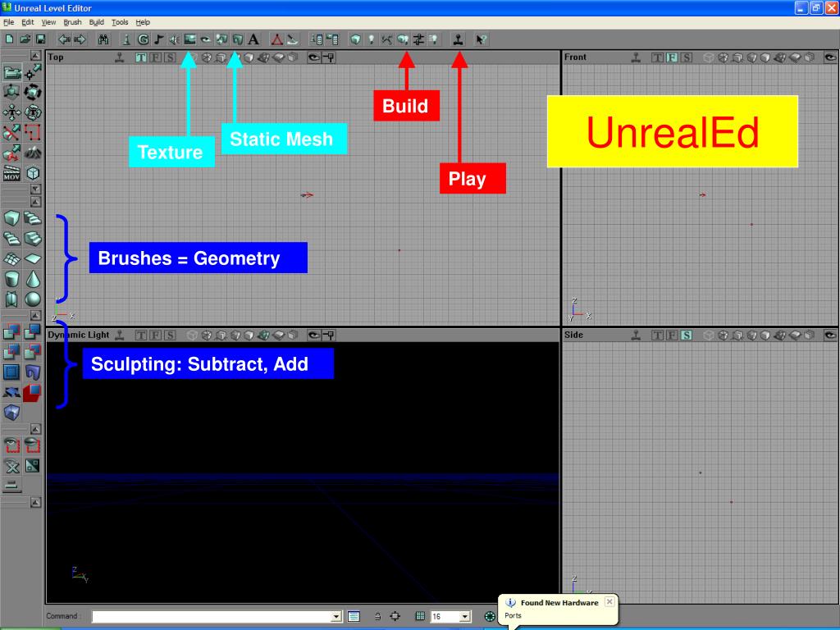Toggle the S button in Side viewport
This screenshot has width=840, height=630.
[x=687, y=336]
